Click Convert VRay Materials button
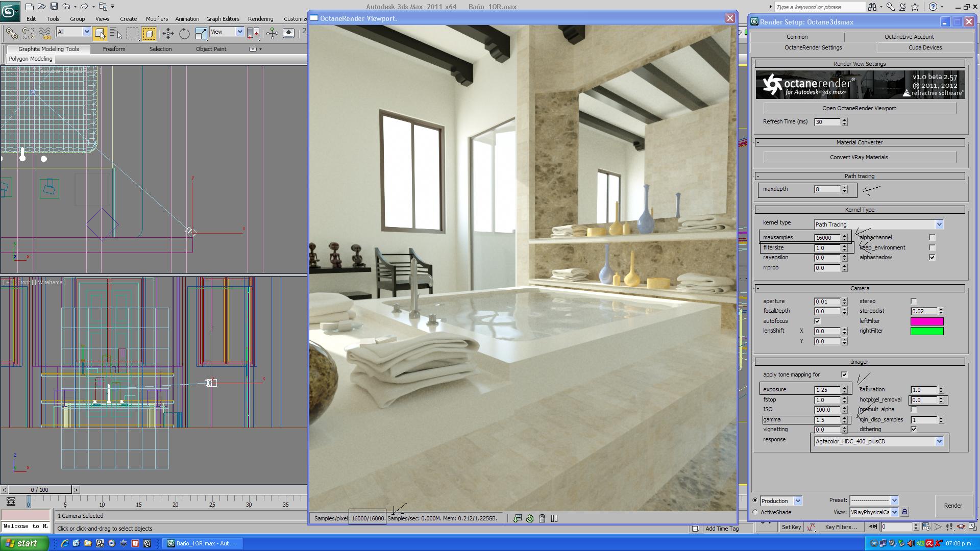 pos(859,157)
